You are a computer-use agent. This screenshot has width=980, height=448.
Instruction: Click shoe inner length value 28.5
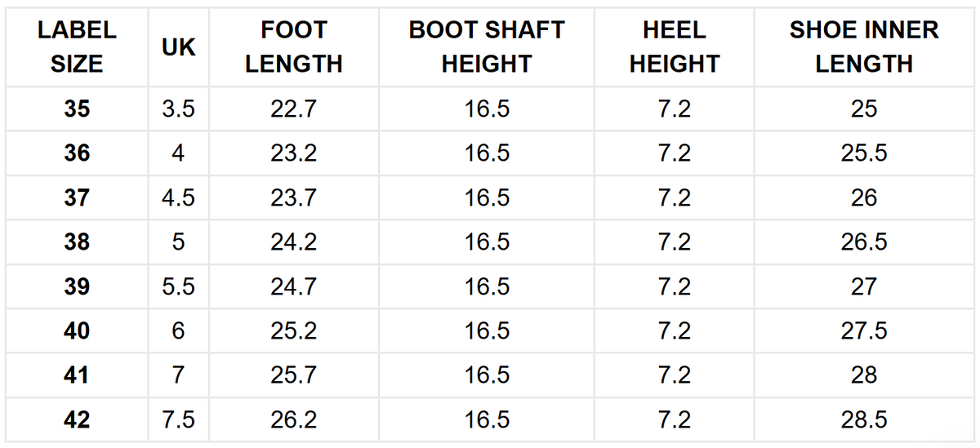click(864, 420)
